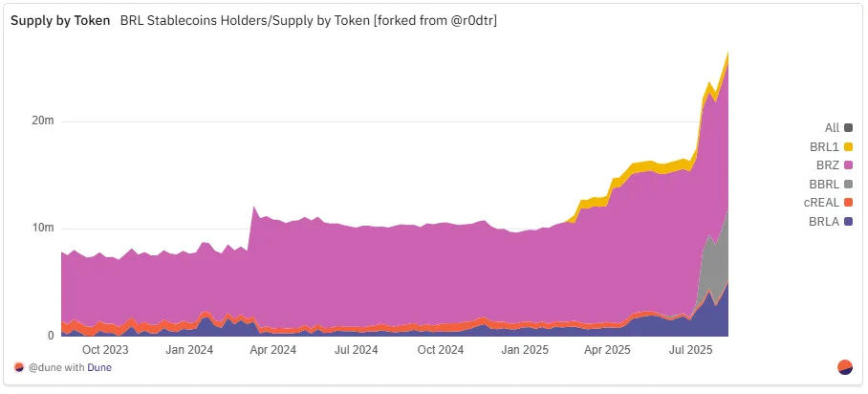Toggle the BRZ series legend label
Viewport: 868px width, 394px height.
[x=830, y=165]
